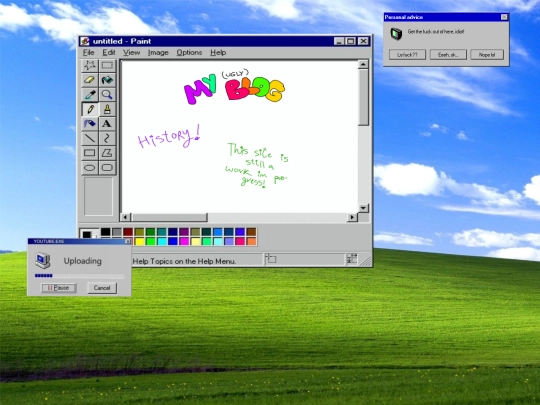Screen dimensions: 540x405
Task: Click the TV icon in Personal advice dialog
Action: 396,33
